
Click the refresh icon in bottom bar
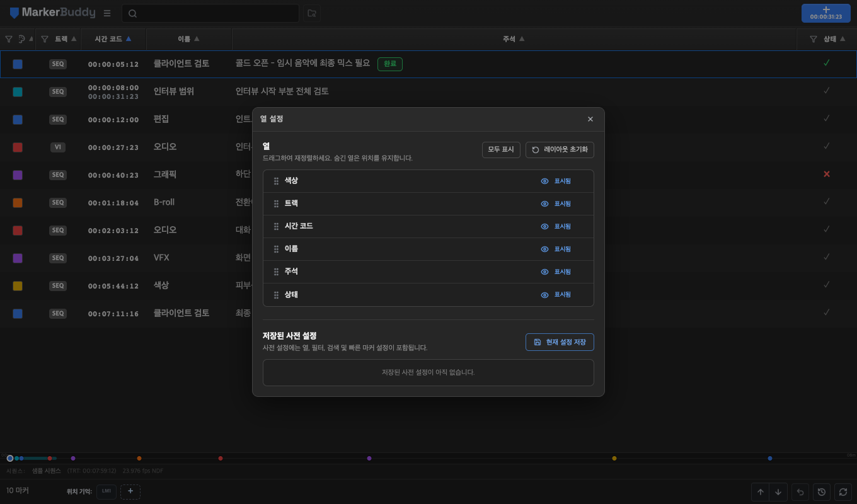843,492
